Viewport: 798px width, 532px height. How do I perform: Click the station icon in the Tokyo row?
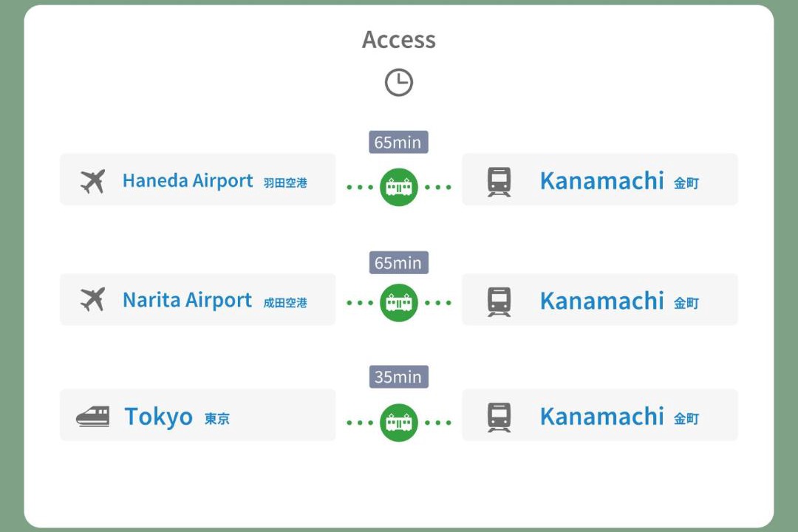pos(499,417)
